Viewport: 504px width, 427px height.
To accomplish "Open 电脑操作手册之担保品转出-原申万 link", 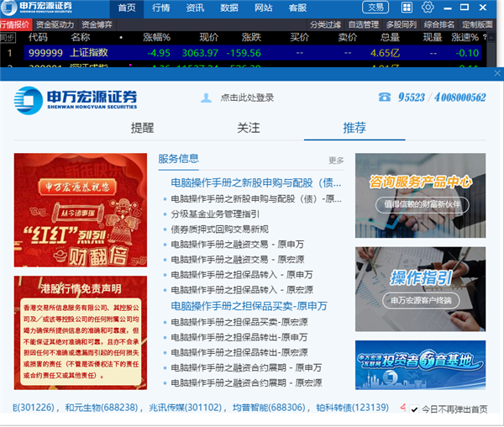I will 239,337.
